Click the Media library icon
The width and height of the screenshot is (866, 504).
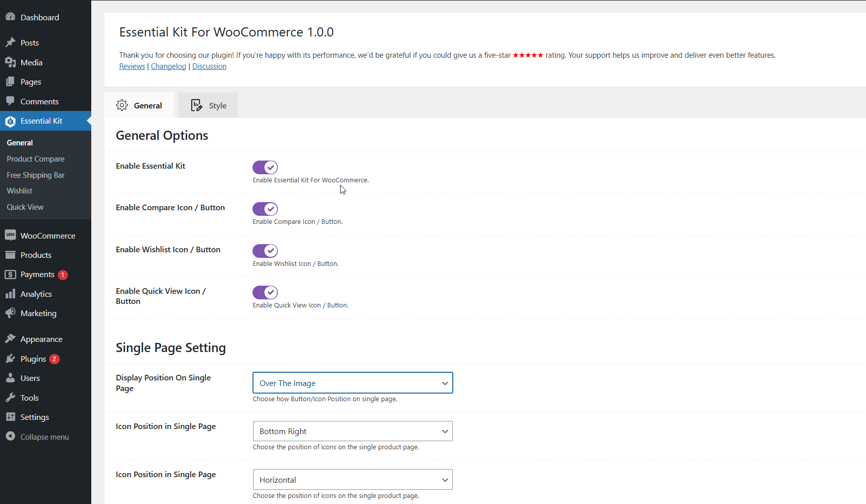(10, 62)
